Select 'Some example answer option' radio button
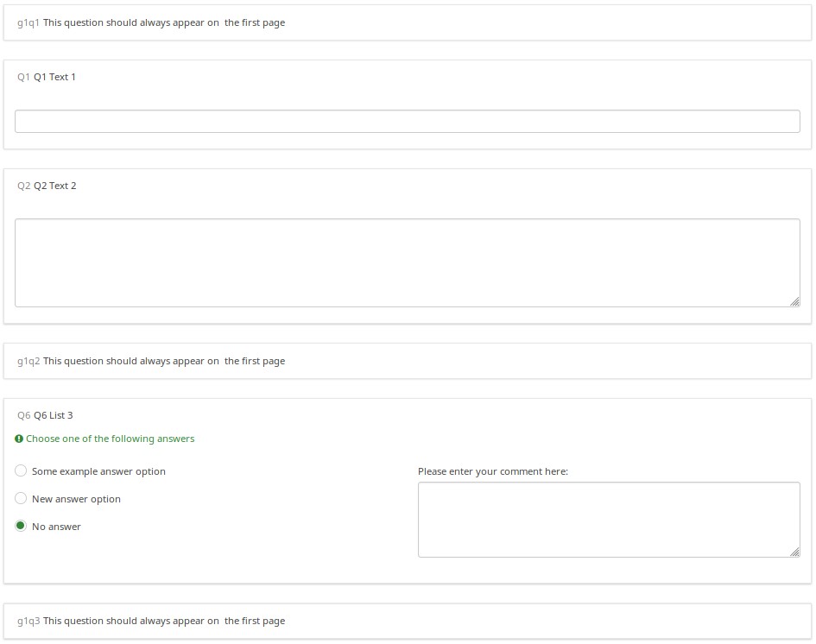This screenshot has width=816, height=644. [22, 470]
